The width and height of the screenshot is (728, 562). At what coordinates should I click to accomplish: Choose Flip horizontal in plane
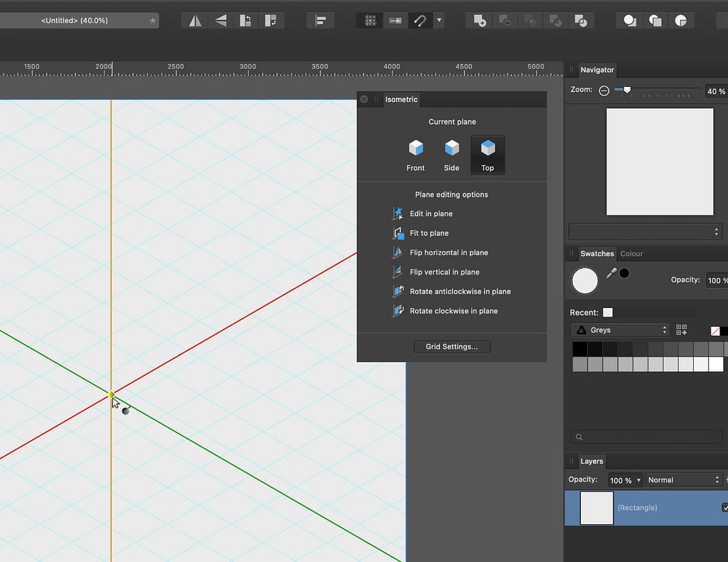coord(449,253)
